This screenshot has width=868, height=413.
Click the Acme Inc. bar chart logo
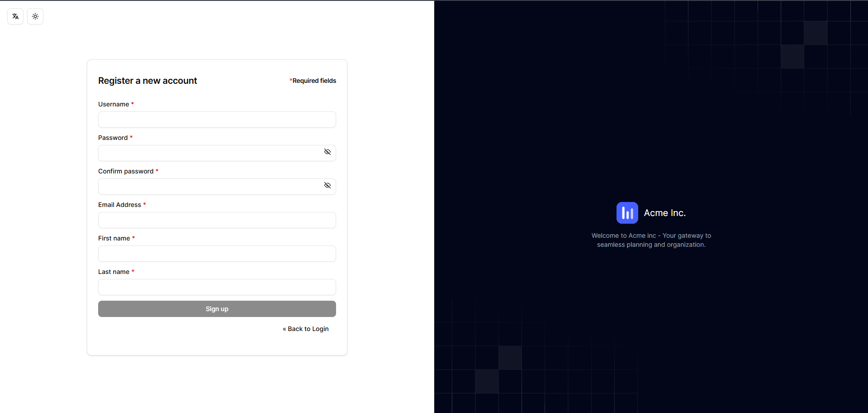click(627, 212)
